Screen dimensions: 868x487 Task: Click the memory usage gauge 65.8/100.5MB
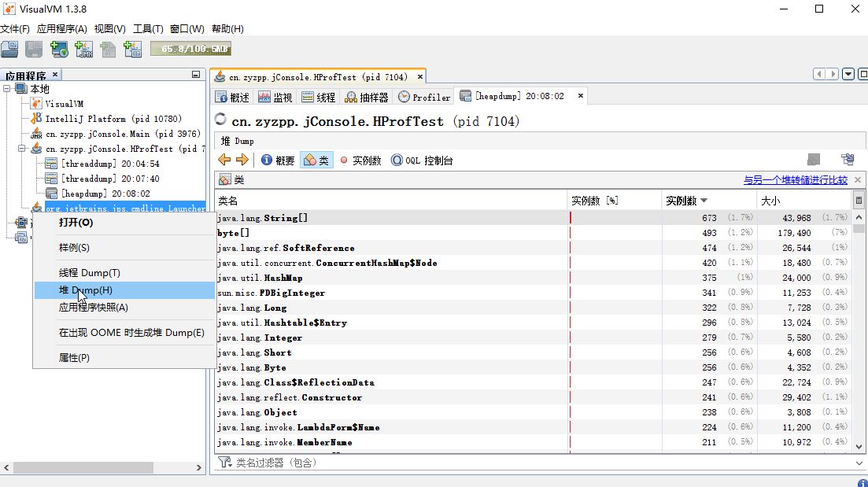[190, 49]
